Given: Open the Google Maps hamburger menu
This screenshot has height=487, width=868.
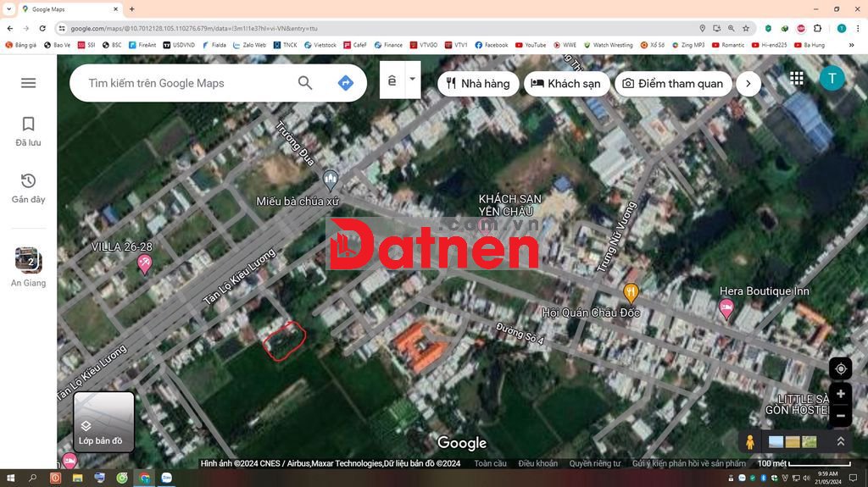Looking at the screenshot, I should [x=28, y=83].
